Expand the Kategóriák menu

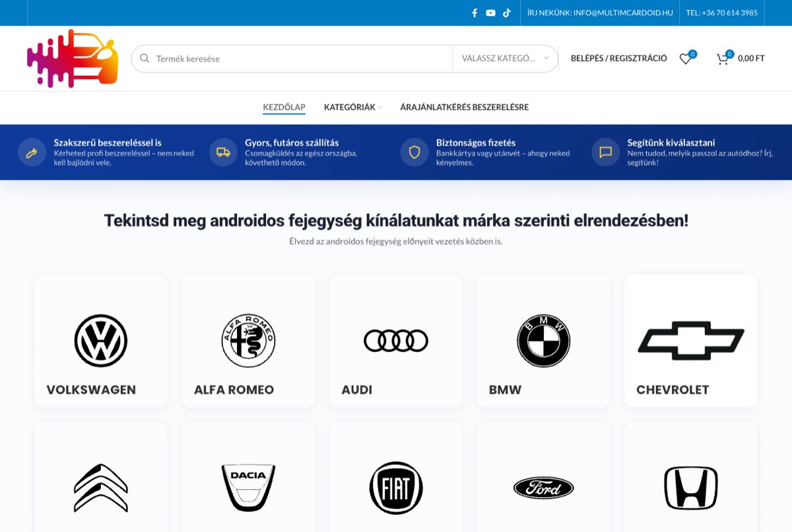pos(352,107)
